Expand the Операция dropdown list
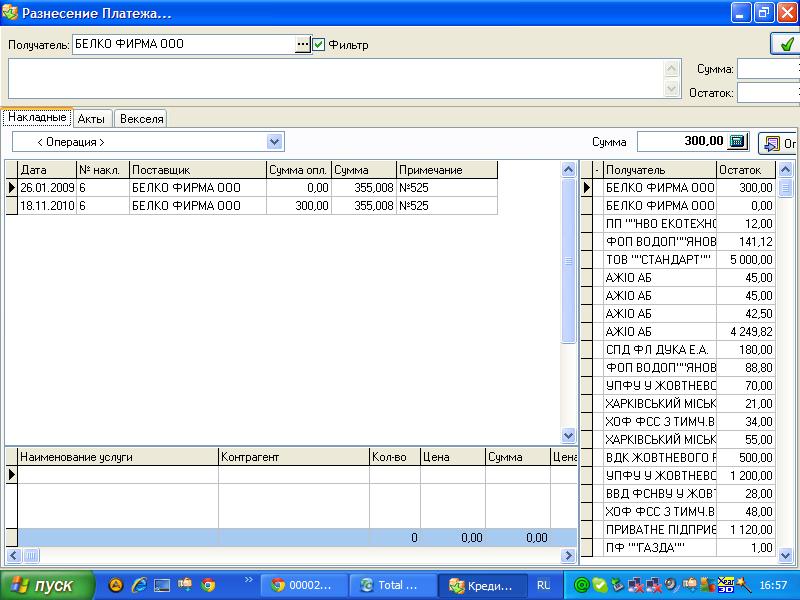Screen dimensions: 800x600 [x=275, y=142]
